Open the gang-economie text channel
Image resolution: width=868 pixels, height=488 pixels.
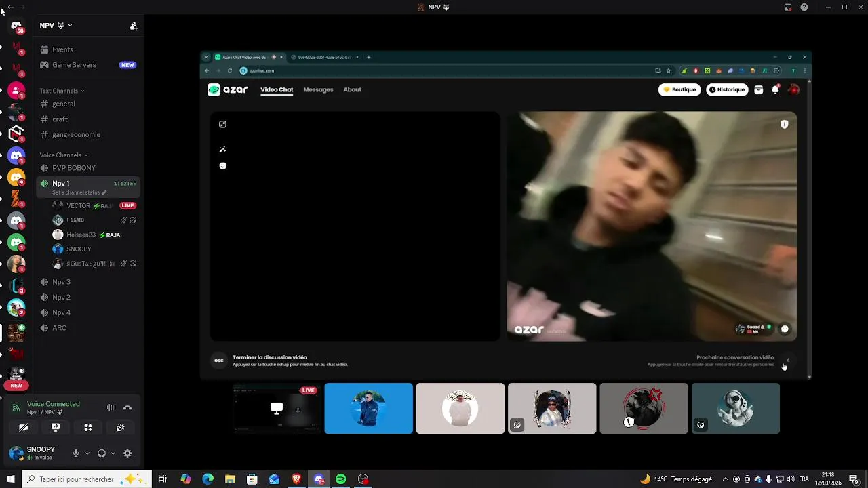pyautogui.click(x=88, y=134)
